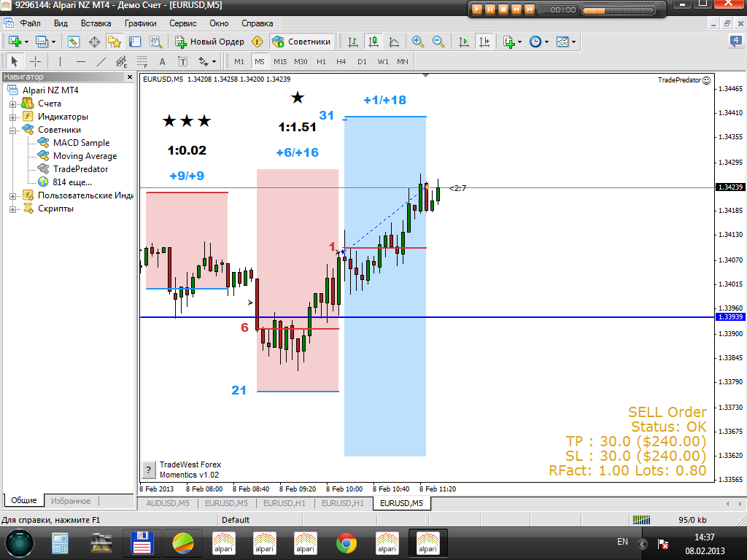Switch to H4 timeframe

(341, 61)
